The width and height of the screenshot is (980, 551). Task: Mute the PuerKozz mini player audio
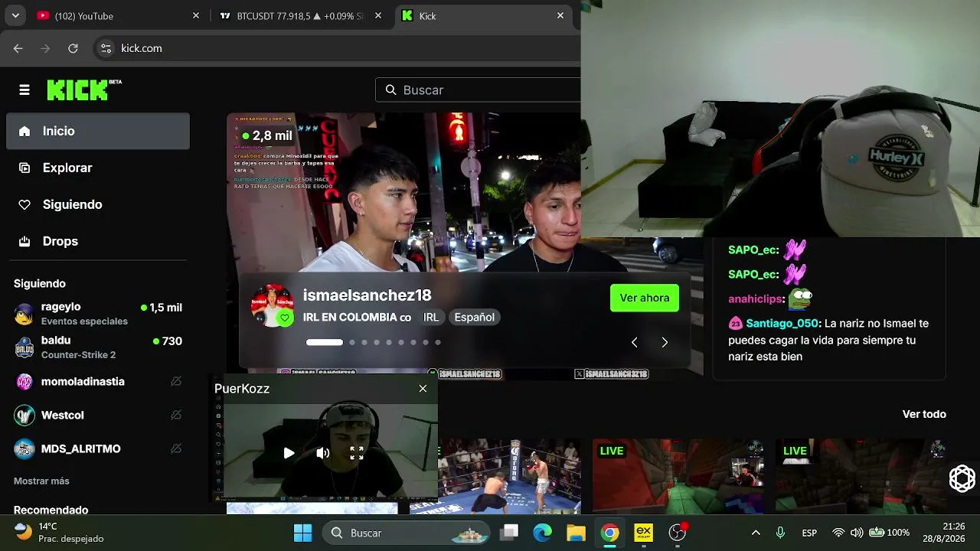pyautogui.click(x=323, y=453)
